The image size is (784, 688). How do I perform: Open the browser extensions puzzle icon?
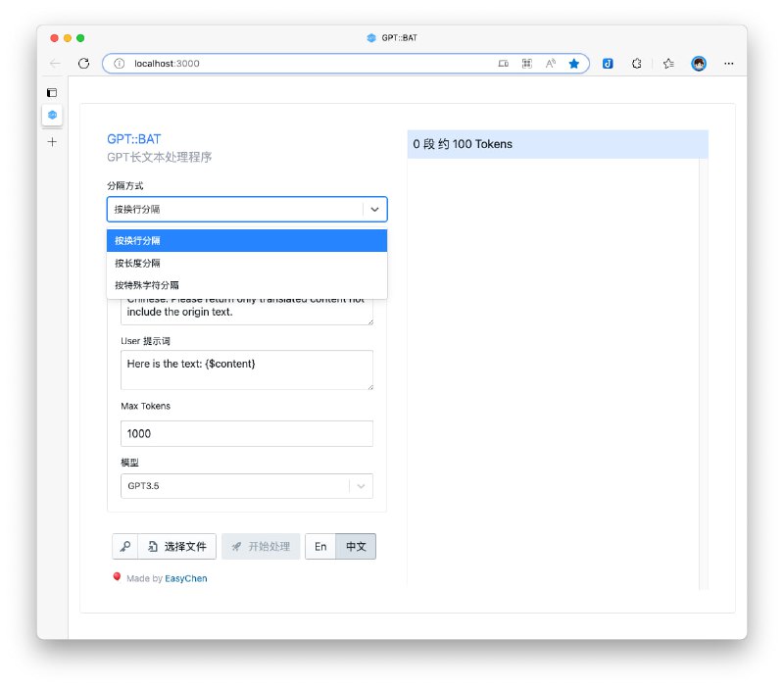636,63
